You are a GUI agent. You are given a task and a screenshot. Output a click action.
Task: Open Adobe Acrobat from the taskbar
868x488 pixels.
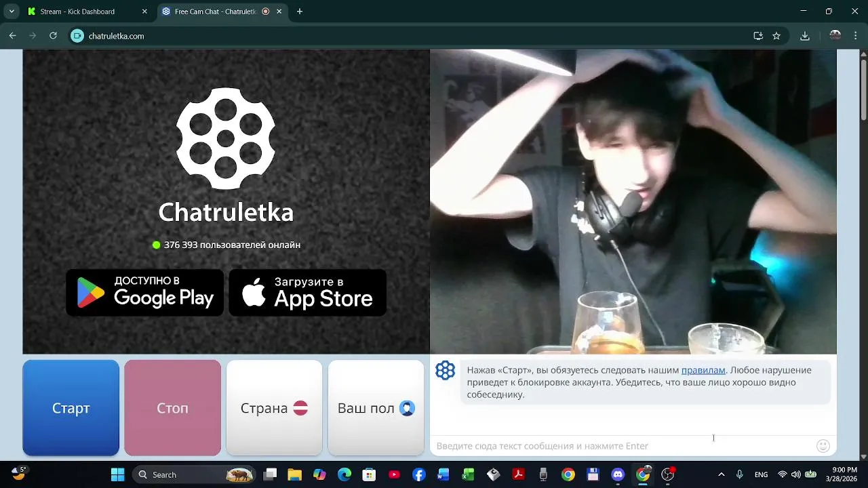pyautogui.click(x=518, y=474)
